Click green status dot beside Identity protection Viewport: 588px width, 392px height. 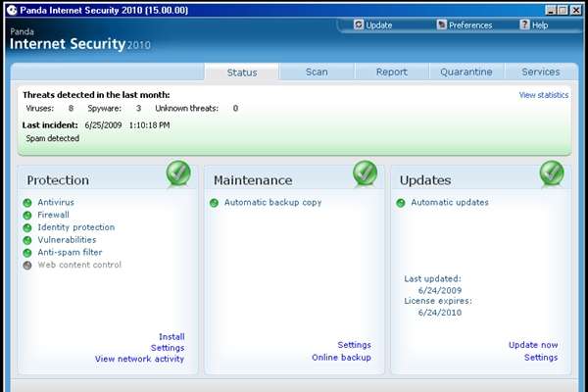click(27, 227)
